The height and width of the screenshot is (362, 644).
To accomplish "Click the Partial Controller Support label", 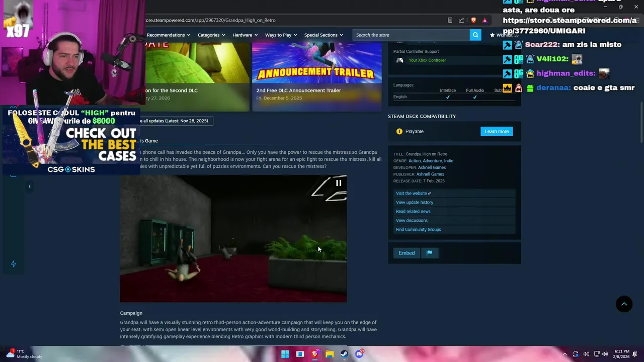I will pyautogui.click(x=416, y=51).
